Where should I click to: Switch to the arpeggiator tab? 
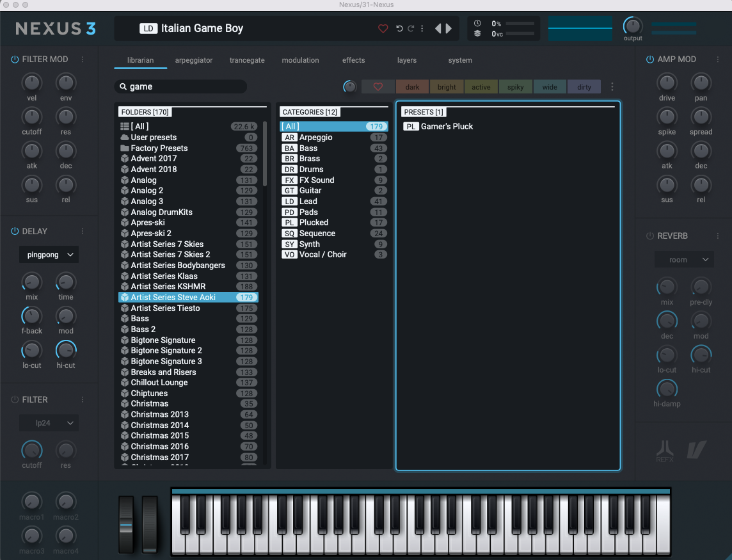pos(194,60)
